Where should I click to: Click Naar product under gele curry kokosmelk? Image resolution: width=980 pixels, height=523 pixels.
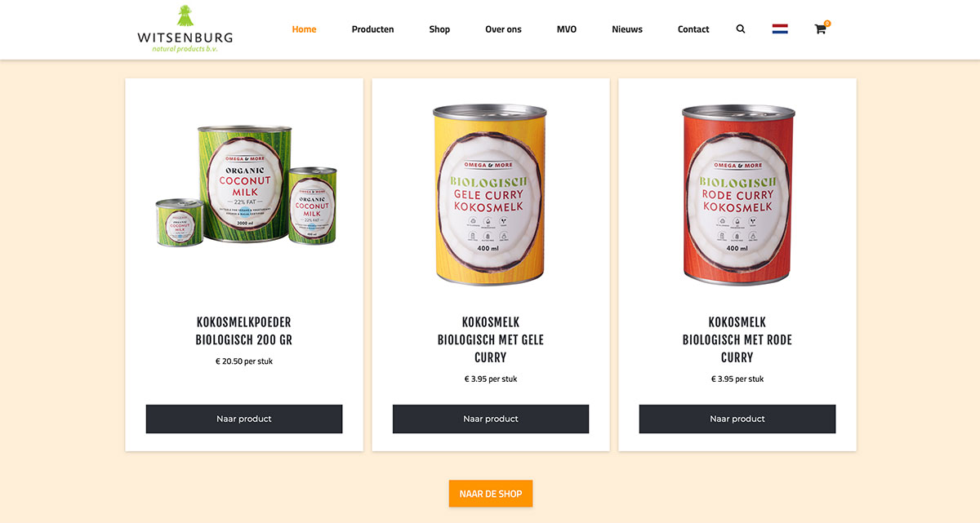491,419
